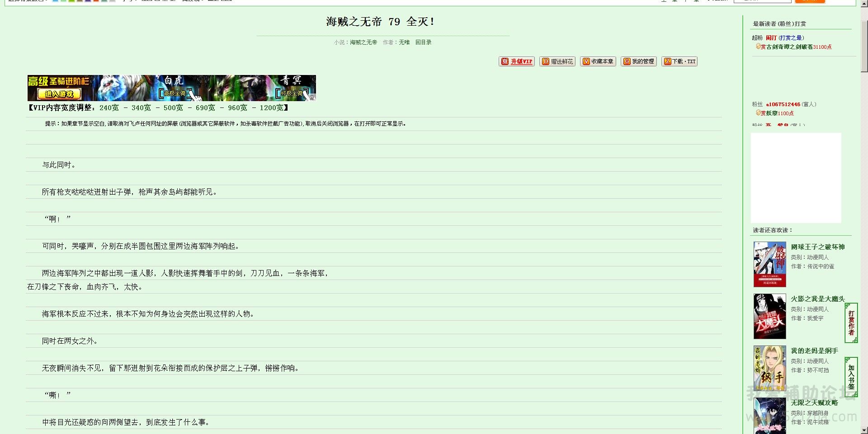The image size is (868, 434).
Task: Open rewarded novel 古剑奇谭之剑破苍
Action: [789, 47]
